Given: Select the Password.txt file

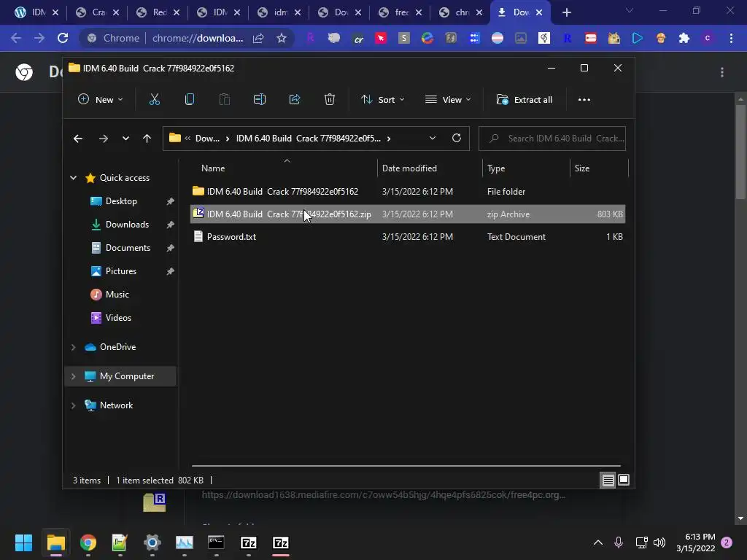Looking at the screenshot, I should click(x=408, y=237).
